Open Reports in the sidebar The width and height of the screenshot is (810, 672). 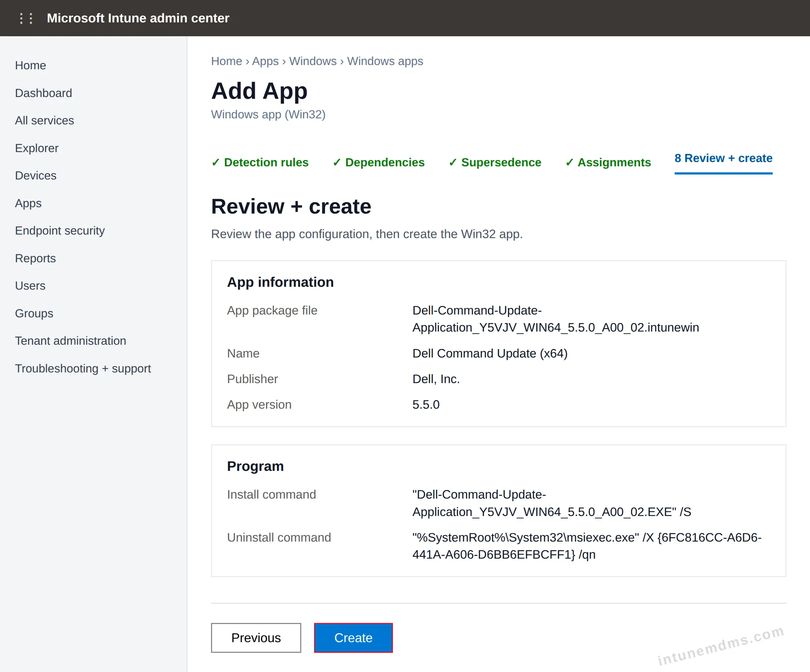point(35,258)
